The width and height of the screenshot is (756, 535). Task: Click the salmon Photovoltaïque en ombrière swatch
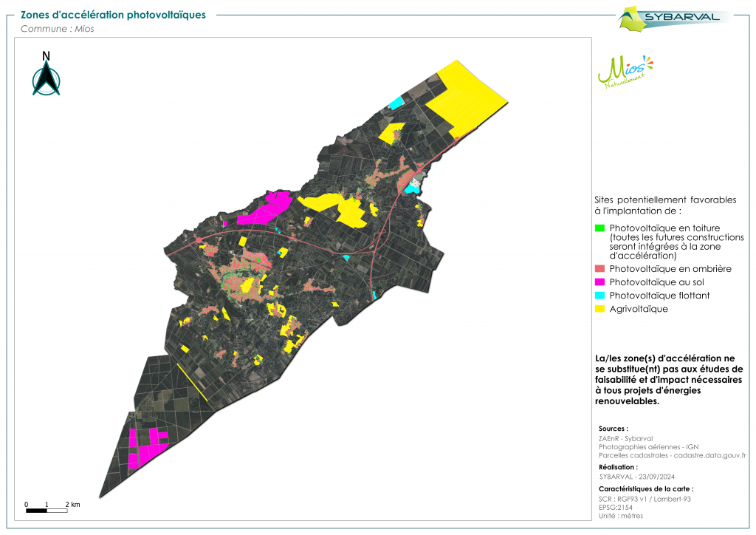coord(599,269)
